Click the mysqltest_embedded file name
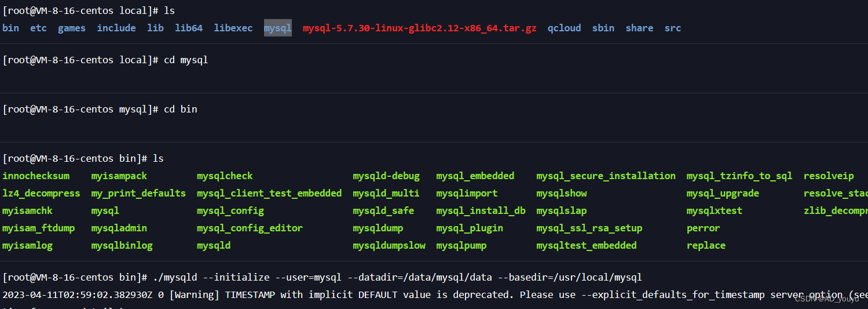This screenshot has width=868, height=309. coord(587,245)
